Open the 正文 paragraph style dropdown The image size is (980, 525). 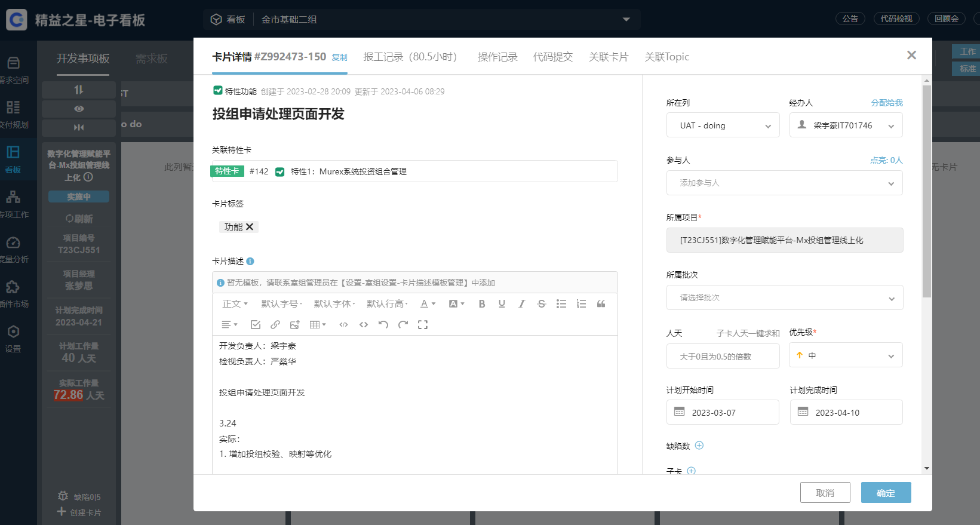tap(235, 304)
